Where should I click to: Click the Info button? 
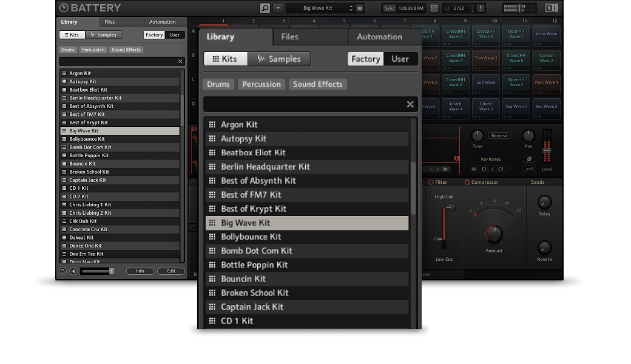140,271
